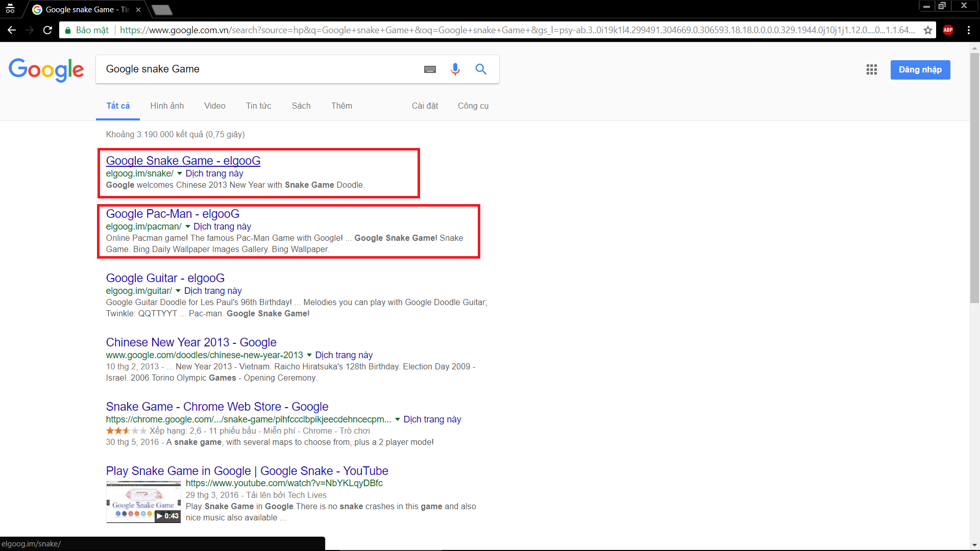Open the Google apps grid icon
The height and width of the screenshot is (551, 980).
tap(871, 69)
